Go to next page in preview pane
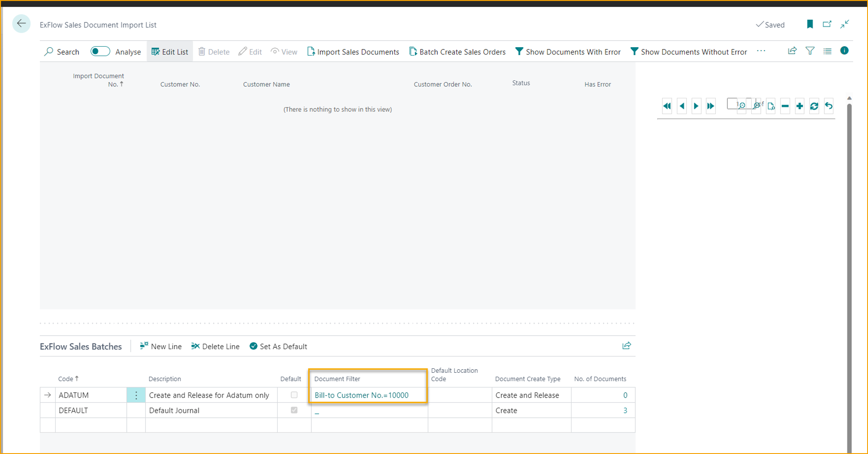 click(x=696, y=106)
